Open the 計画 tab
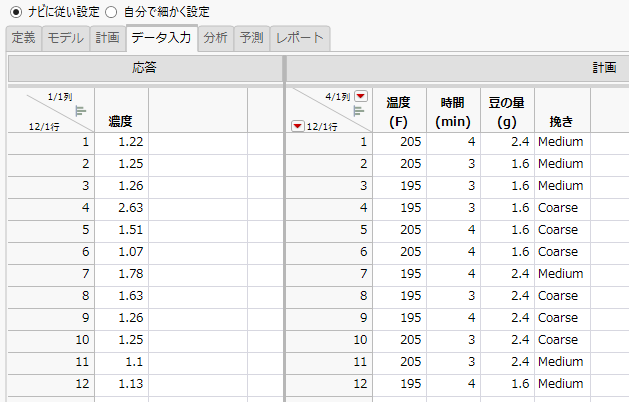The image size is (629, 402). 108,38
